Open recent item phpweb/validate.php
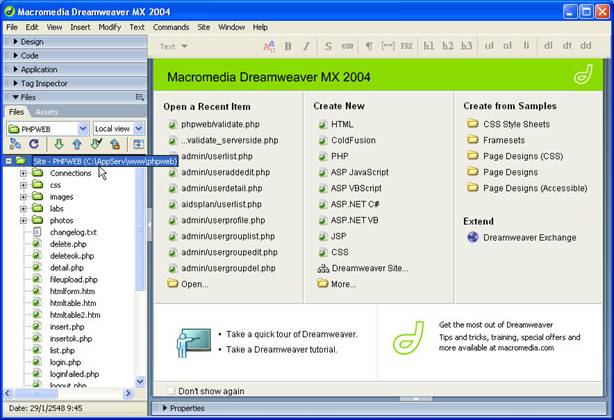 (x=220, y=124)
